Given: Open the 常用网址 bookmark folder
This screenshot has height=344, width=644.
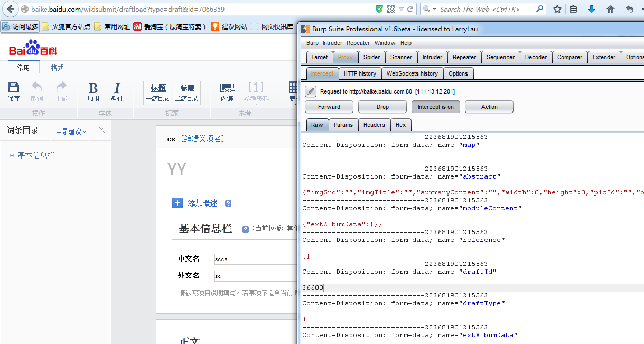Looking at the screenshot, I should [x=111, y=26].
